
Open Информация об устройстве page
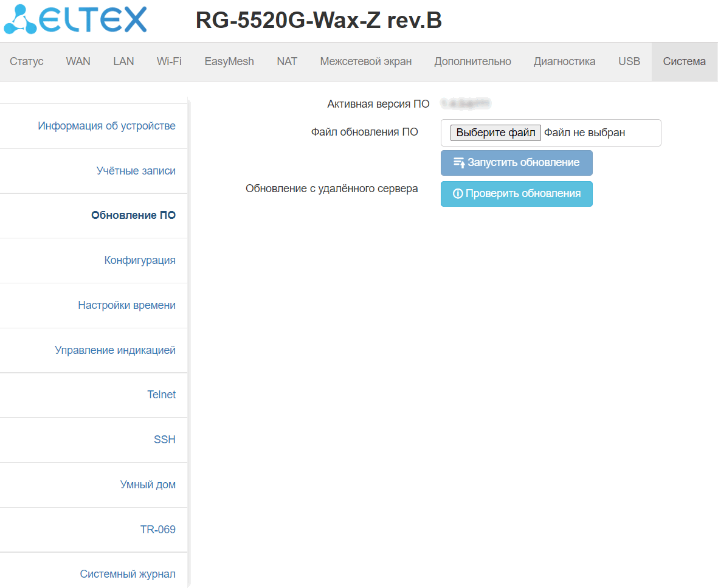[106, 126]
